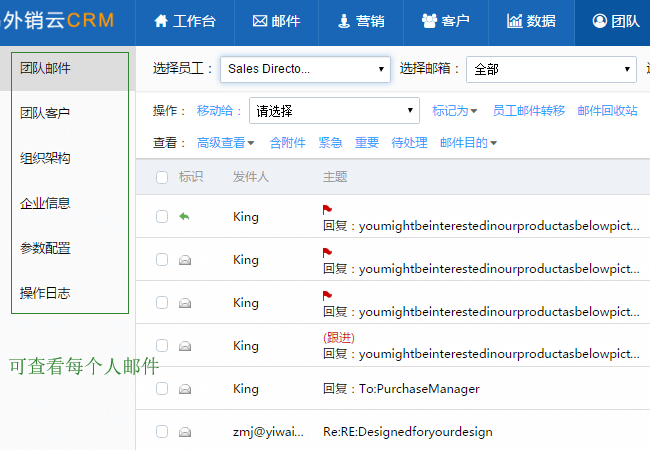The width and height of the screenshot is (650, 450).
Task: Open the 工作台 workbench tab
Action: 185,21
